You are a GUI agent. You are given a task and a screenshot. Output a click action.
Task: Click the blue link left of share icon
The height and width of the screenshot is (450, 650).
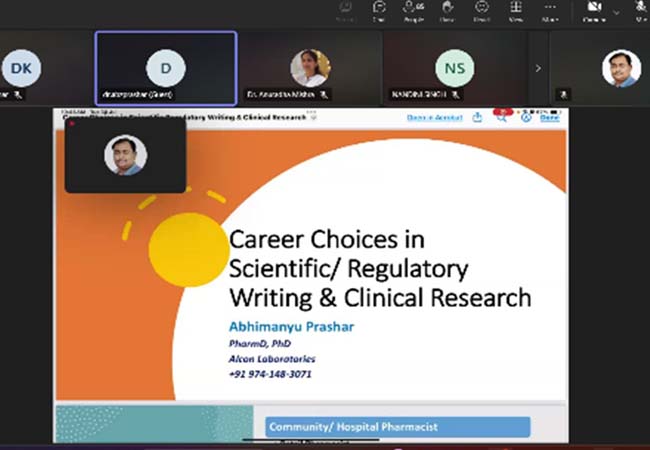[434, 118]
